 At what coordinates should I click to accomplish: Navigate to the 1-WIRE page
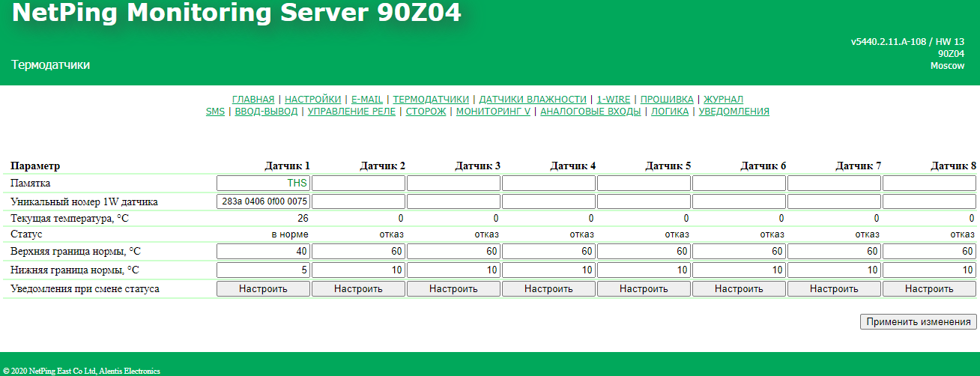click(614, 100)
